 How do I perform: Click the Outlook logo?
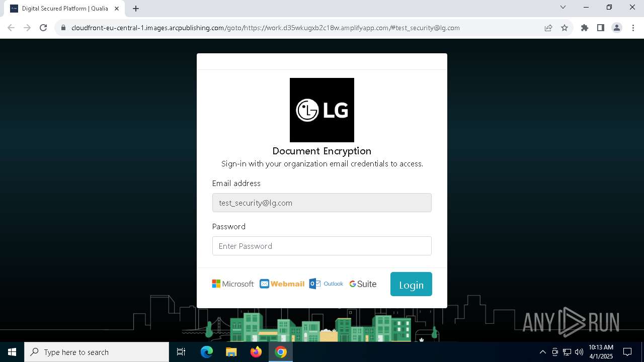point(326,284)
